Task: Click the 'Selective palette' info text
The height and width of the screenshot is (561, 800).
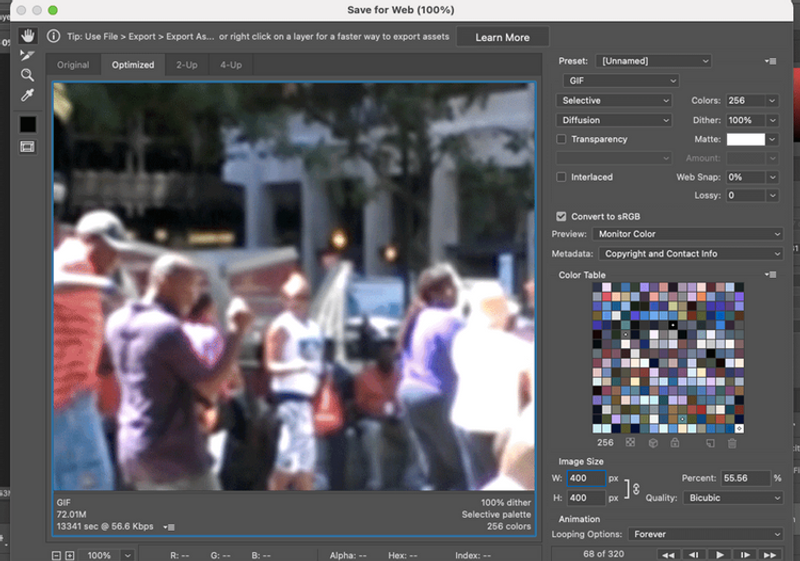Action: (x=496, y=515)
